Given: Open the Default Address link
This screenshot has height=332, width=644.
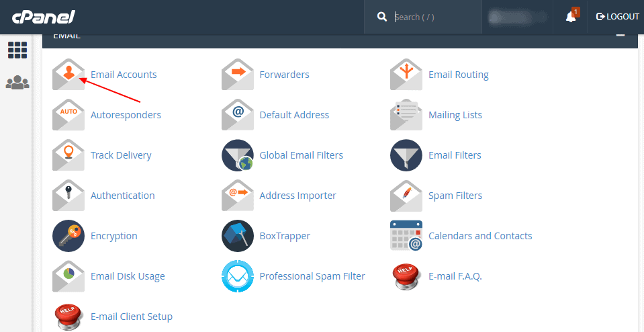Looking at the screenshot, I should coord(294,115).
